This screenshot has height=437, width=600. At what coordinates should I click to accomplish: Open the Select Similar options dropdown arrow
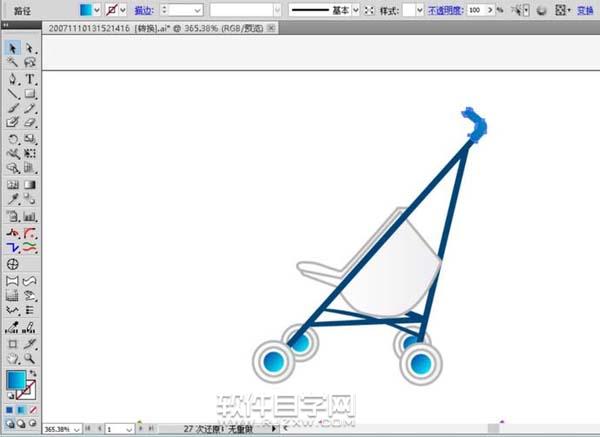(527, 10)
